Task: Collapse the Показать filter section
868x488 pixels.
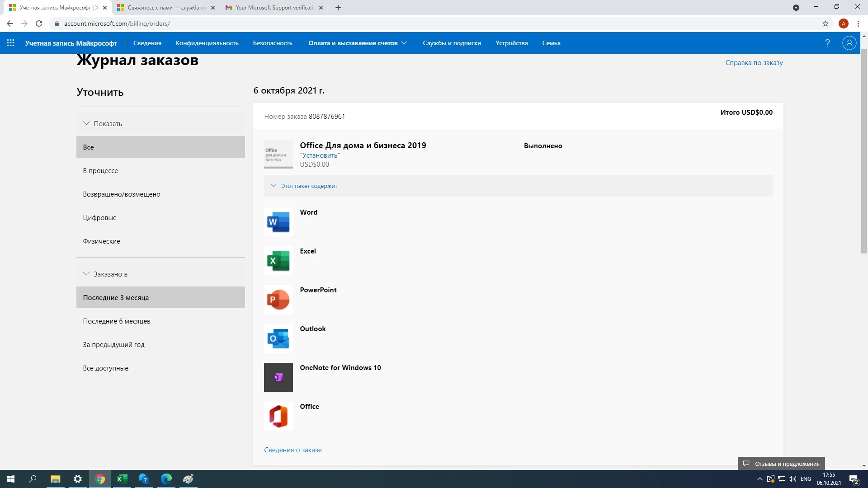Action: point(160,124)
